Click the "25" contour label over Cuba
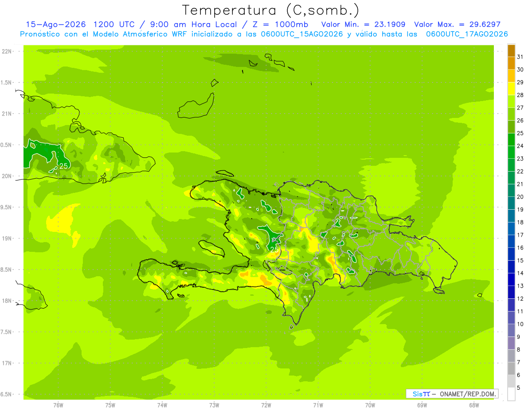 [x=64, y=166]
